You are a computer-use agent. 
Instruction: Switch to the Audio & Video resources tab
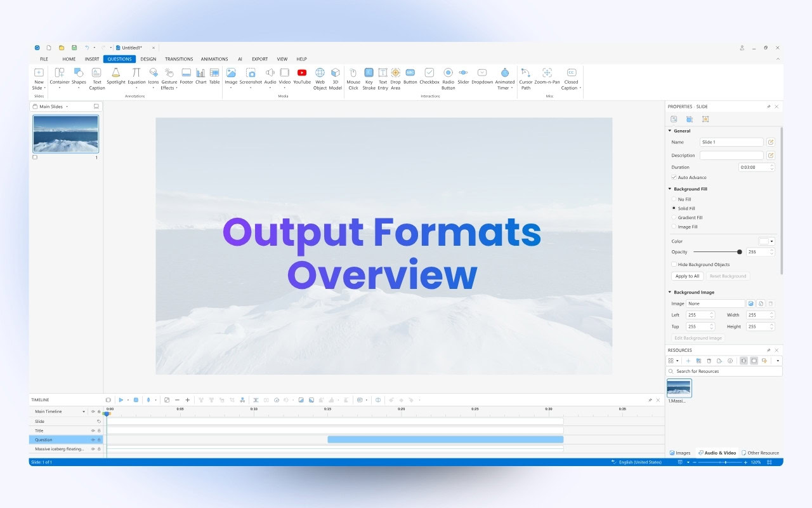point(717,453)
